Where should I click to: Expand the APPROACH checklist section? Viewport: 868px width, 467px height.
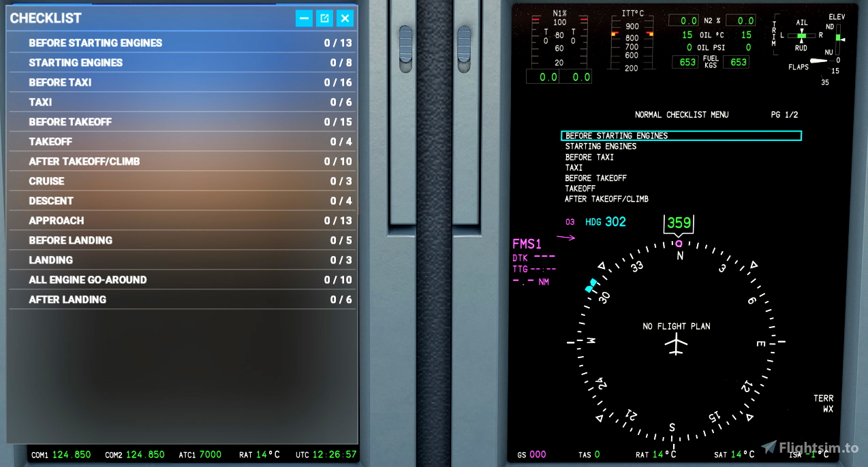coord(57,221)
